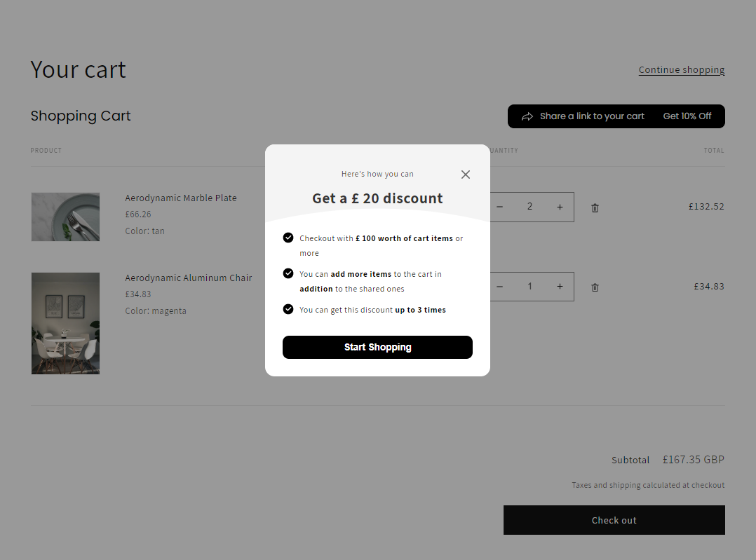Click the trash icon for Aerodynamic Aluminum Chair
The width and height of the screenshot is (756, 560).
click(595, 287)
